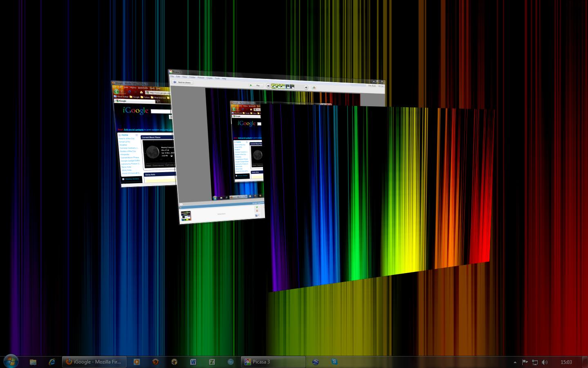This screenshot has width=588, height=368.
Task: Open Edit menu in Picasa 3 window
Action: click(178, 76)
